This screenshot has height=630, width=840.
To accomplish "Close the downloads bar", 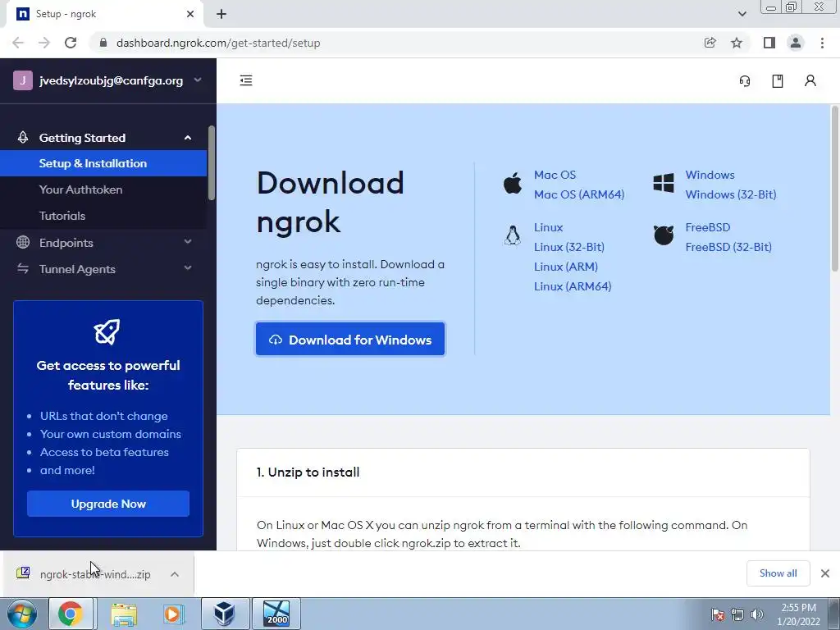I will coord(825,573).
